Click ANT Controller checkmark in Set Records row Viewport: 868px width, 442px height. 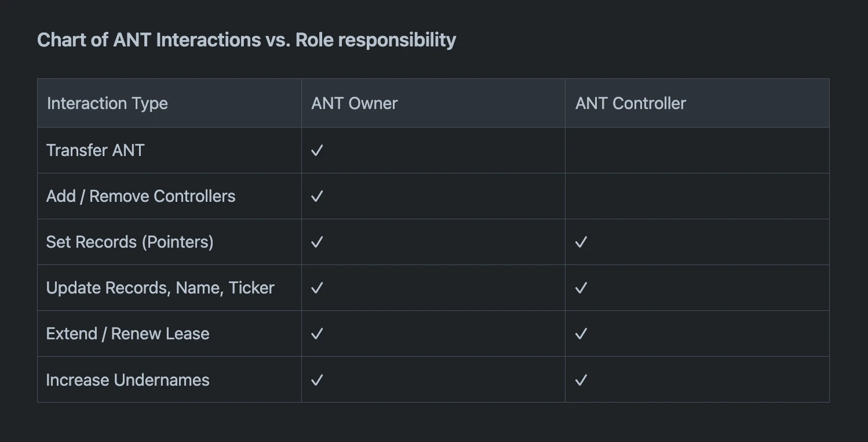click(x=581, y=242)
